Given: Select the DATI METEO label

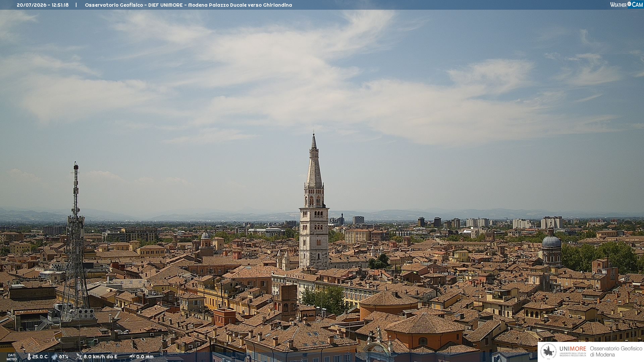Looking at the screenshot, I should coord(12,357).
